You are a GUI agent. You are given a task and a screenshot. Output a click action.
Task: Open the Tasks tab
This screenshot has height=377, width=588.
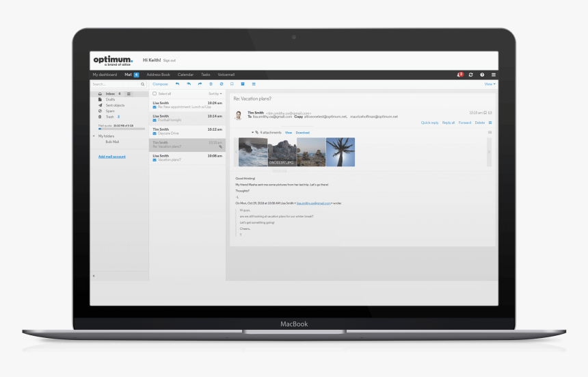click(206, 75)
